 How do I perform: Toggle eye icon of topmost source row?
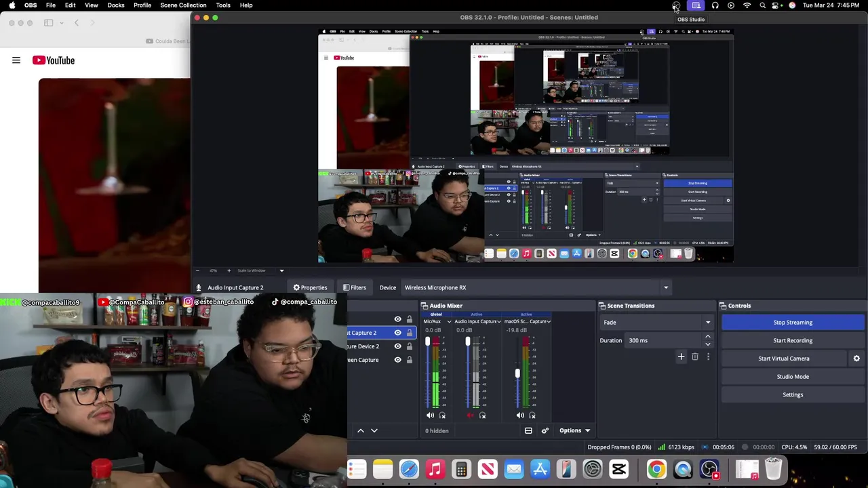tap(397, 319)
